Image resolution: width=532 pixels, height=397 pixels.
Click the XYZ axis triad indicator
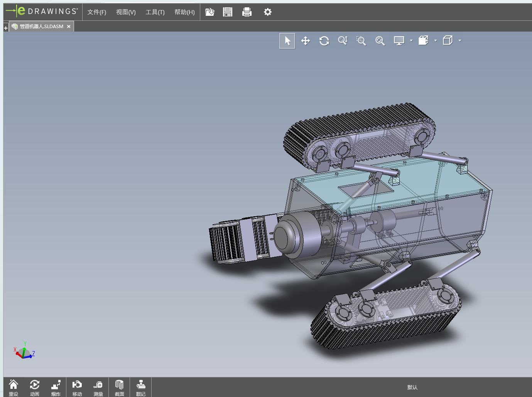pyautogui.click(x=24, y=352)
